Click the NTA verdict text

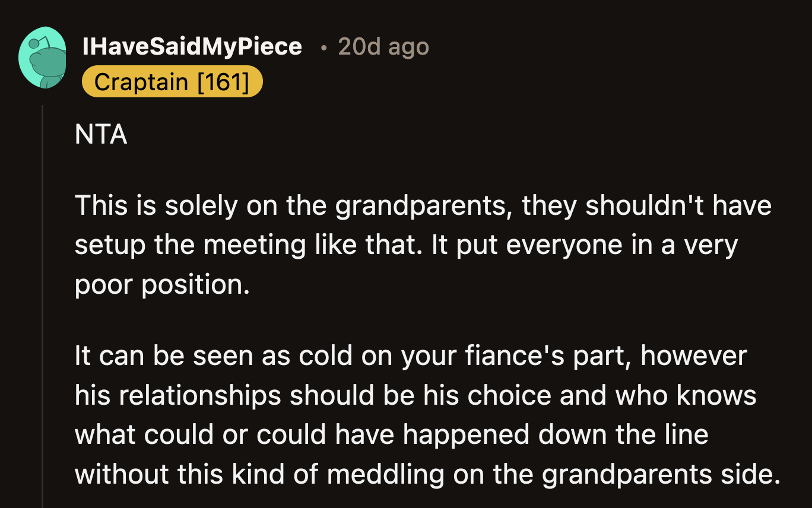(101, 135)
